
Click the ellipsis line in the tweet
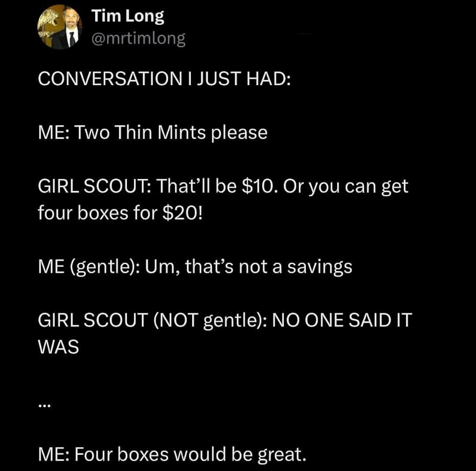pos(43,406)
